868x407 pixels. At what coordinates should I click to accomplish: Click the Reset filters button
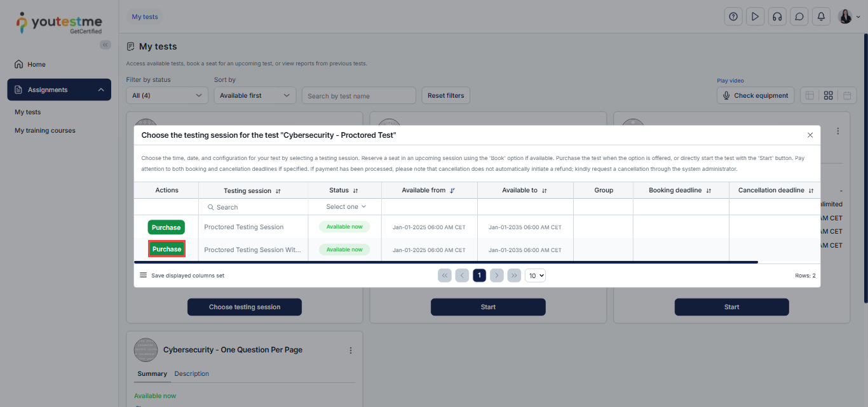445,95
